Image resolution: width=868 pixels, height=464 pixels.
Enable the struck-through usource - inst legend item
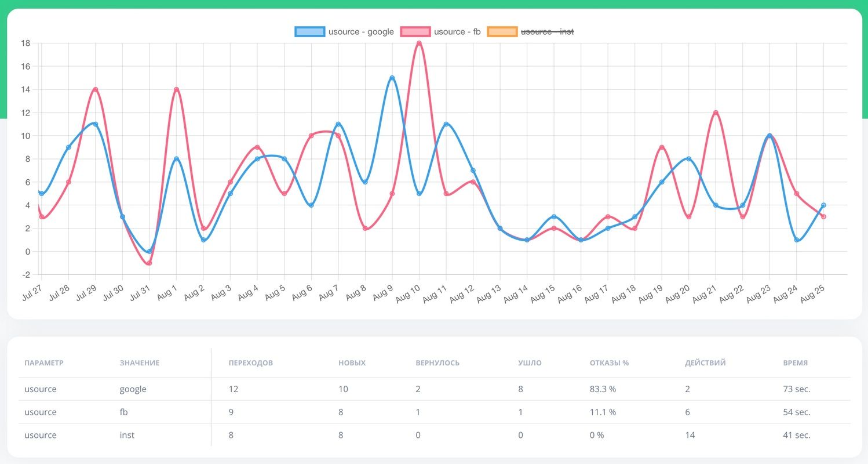click(530, 31)
